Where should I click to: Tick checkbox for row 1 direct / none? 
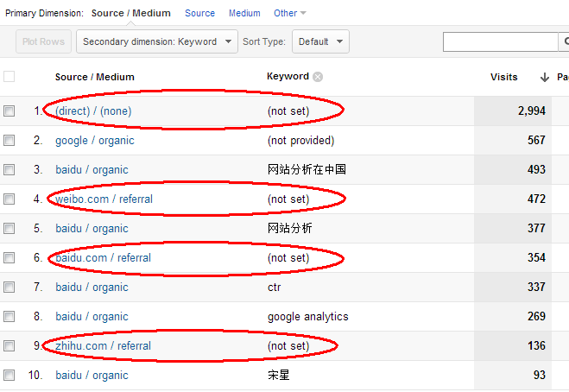pos(9,111)
